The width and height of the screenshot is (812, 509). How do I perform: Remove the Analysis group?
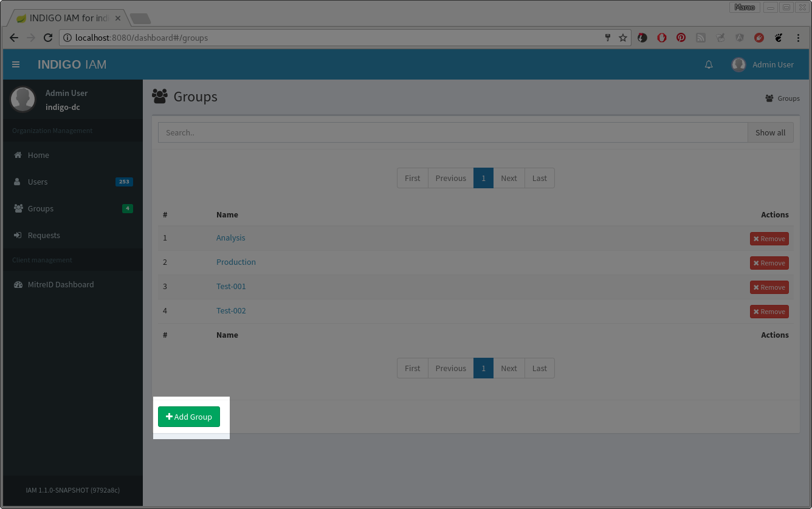[769, 239]
